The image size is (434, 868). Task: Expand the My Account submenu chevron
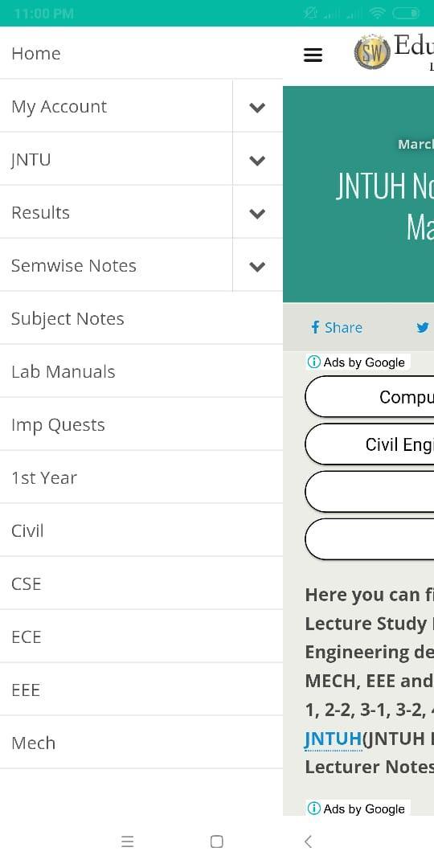click(257, 108)
